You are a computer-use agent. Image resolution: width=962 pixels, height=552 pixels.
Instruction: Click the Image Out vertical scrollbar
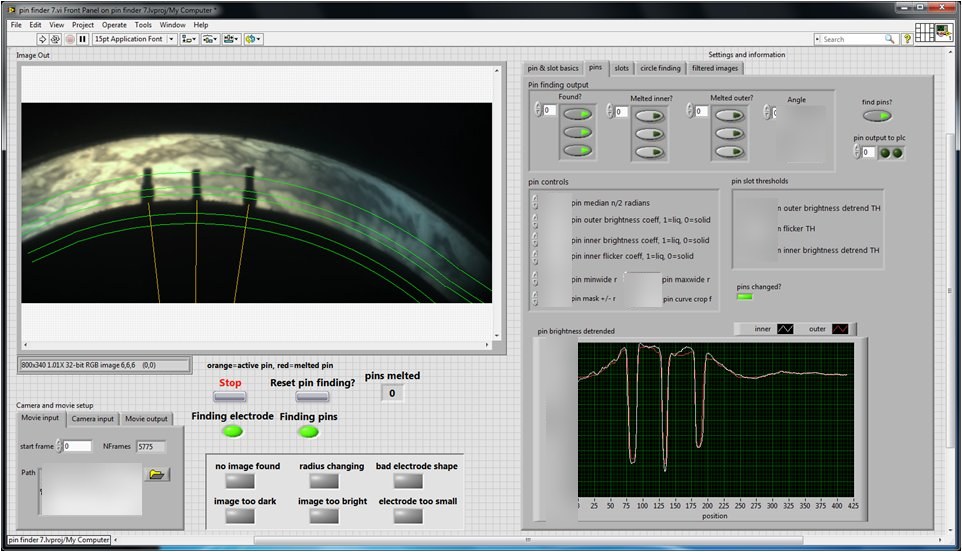497,203
